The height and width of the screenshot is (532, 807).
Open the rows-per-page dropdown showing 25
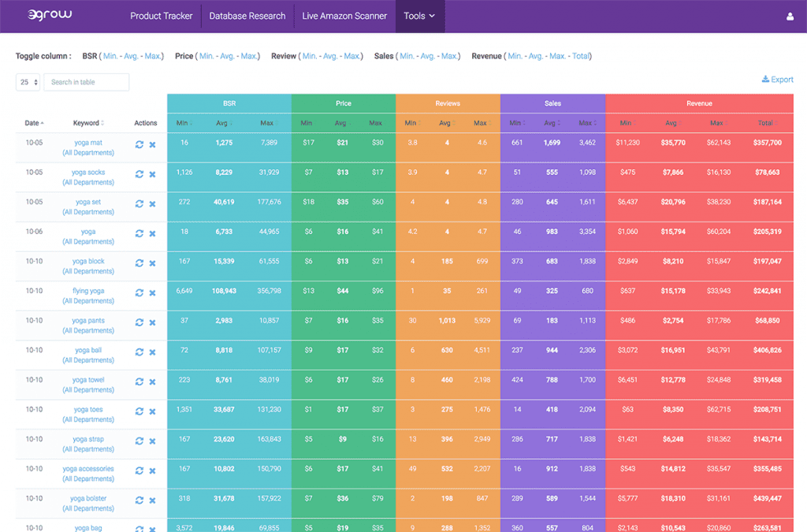(28, 82)
